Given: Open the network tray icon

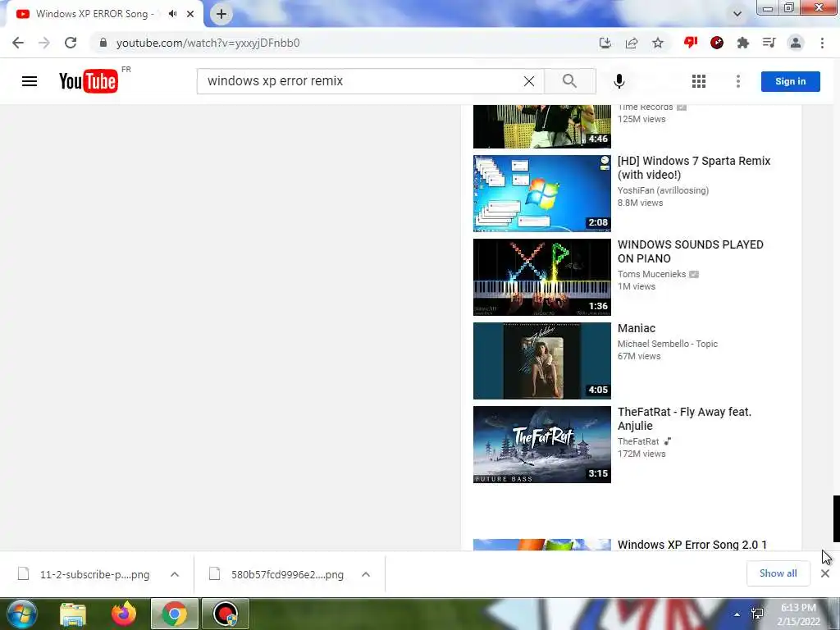Looking at the screenshot, I should pyautogui.click(x=757, y=614).
